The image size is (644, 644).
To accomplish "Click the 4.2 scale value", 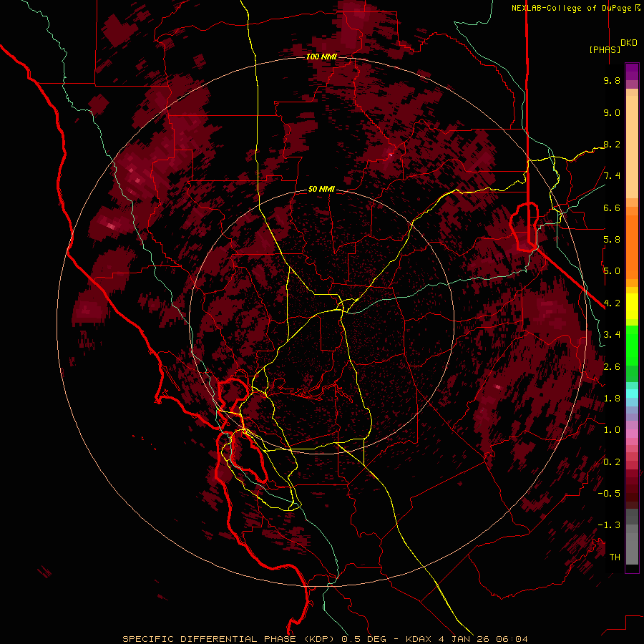I will [612, 303].
